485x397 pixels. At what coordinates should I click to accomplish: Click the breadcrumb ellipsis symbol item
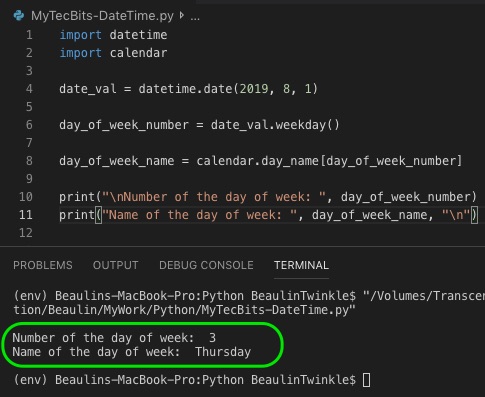pos(195,16)
